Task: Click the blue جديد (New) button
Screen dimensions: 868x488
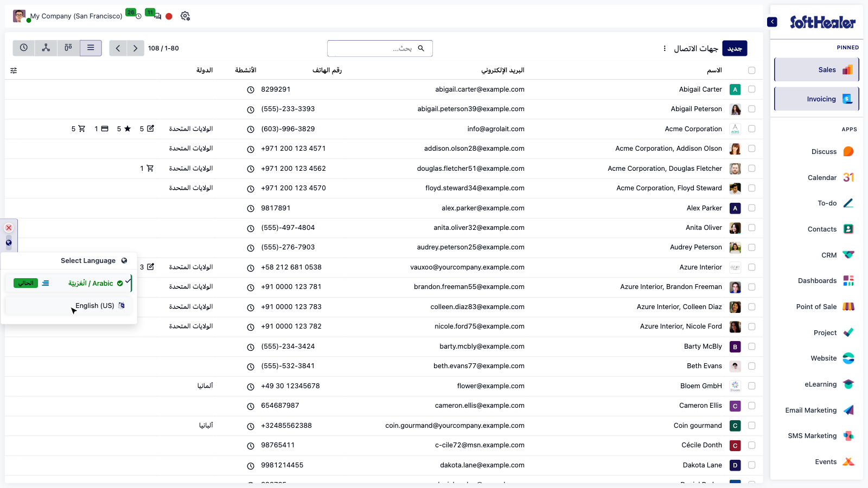Action: [x=735, y=48]
